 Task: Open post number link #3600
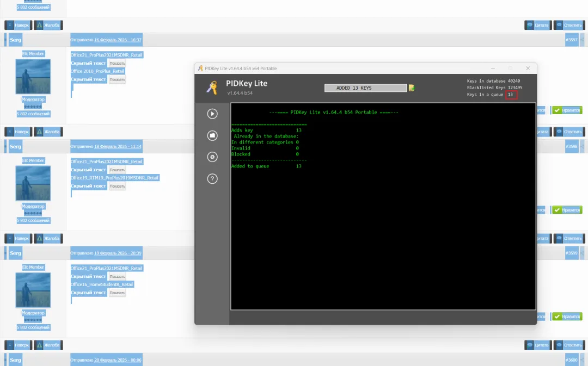coord(572,360)
